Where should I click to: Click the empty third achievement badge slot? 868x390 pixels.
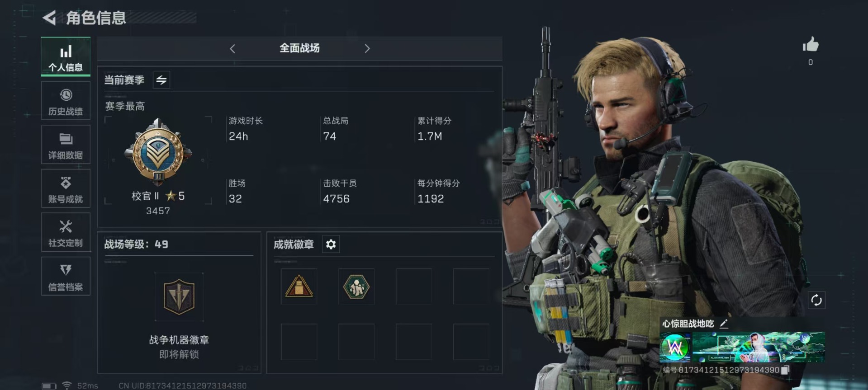[x=414, y=287]
